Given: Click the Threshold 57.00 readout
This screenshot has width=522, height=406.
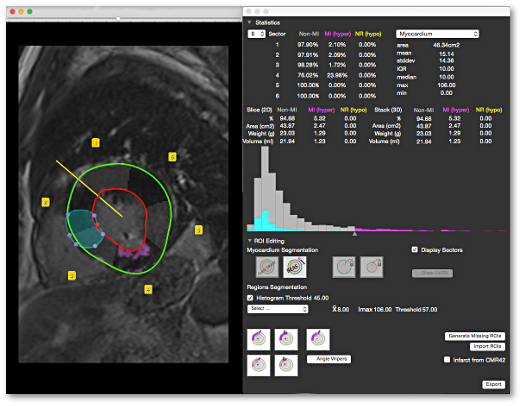Looking at the screenshot, I should [x=416, y=310].
